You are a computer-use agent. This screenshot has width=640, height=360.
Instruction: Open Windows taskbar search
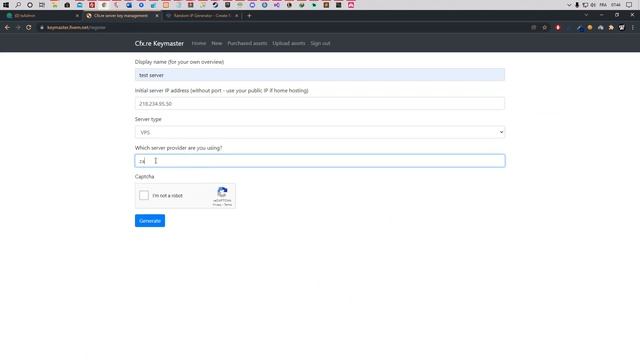click(18, 5)
